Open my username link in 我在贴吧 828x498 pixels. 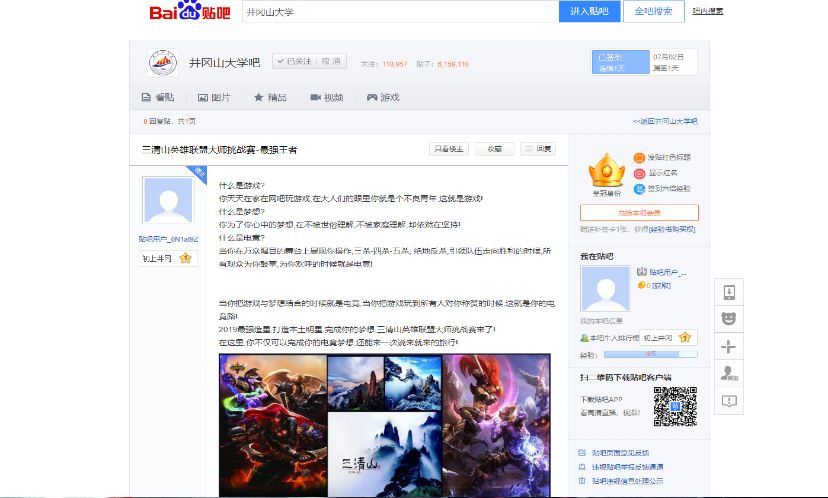667,273
